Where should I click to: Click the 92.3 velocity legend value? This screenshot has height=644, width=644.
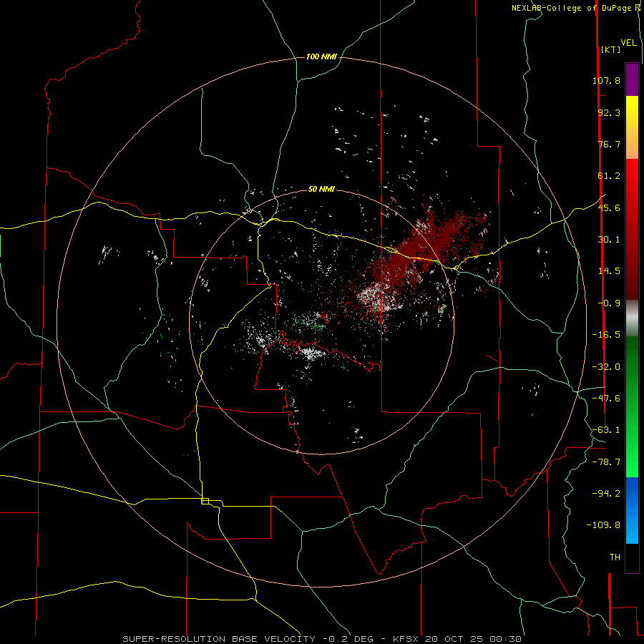609,112
